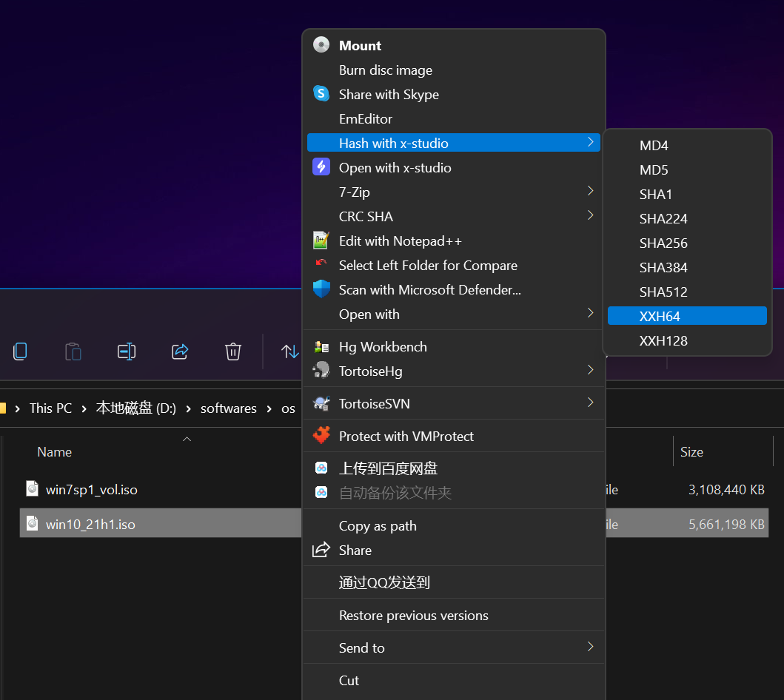Viewport: 784px width, 700px height.
Task: Sort files by Name column header
Action: click(55, 452)
